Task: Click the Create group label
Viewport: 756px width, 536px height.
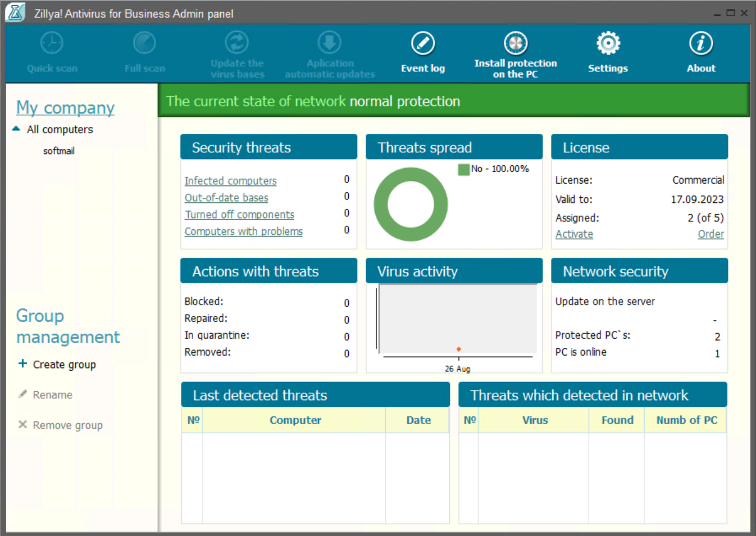Action: click(x=64, y=365)
